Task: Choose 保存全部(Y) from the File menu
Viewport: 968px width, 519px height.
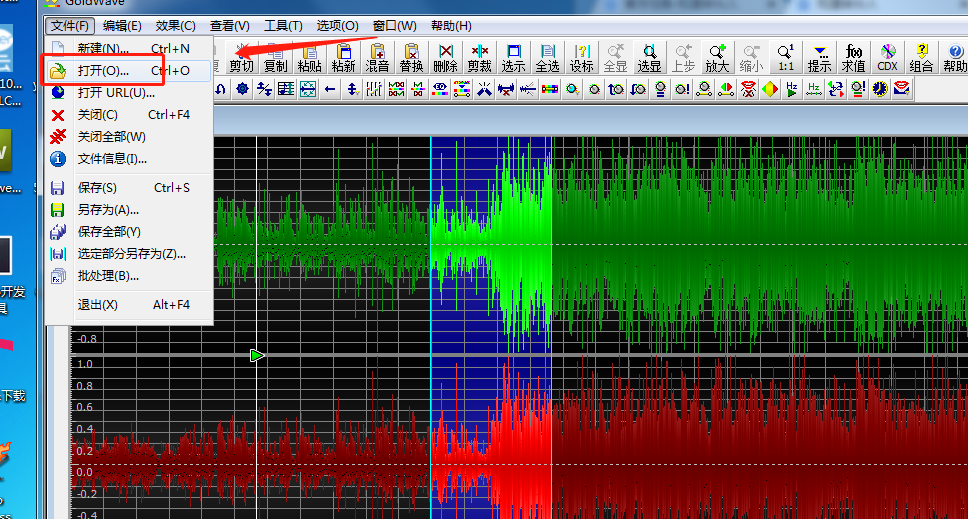Action: 129,232
